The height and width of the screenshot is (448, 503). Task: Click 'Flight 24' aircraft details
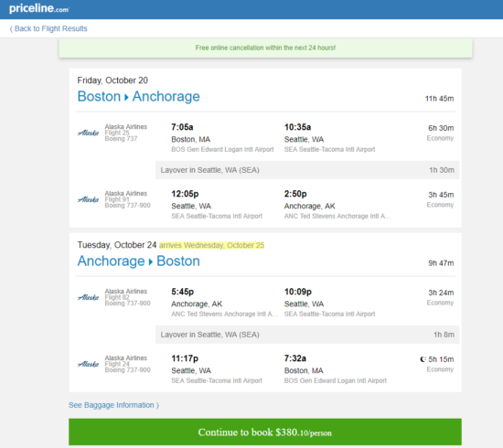127,367
